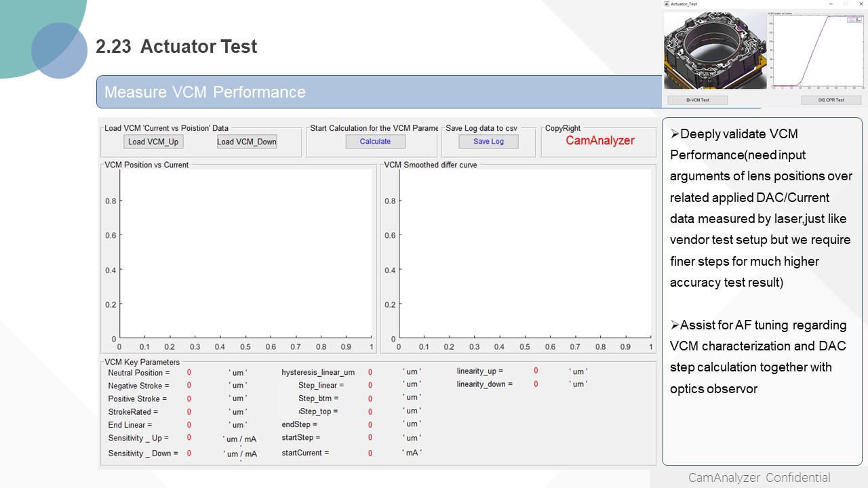Select the startCurrent value
This screenshot has height=488, width=868.
(370, 453)
